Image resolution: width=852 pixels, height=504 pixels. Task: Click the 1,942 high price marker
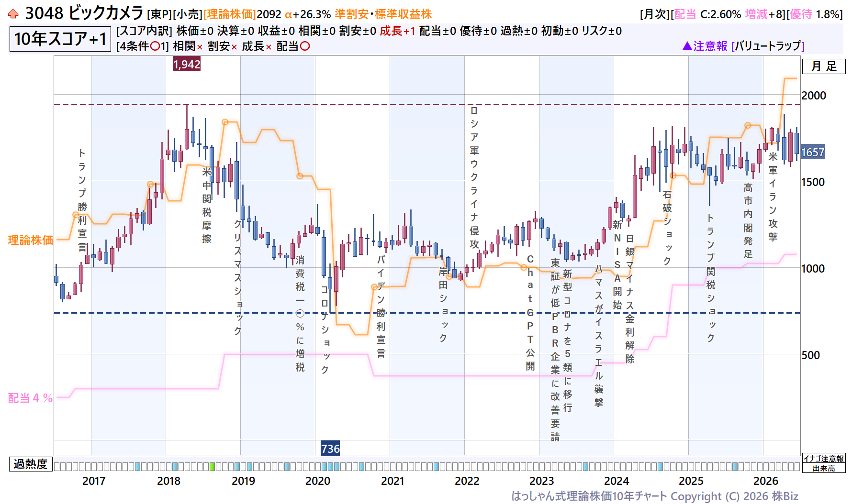click(187, 64)
